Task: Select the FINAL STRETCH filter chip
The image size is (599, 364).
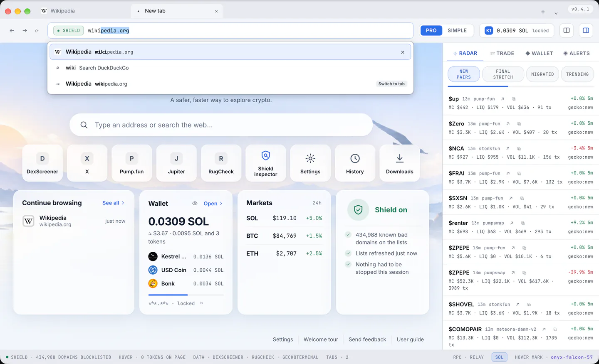Action: pyautogui.click(x=503, y=74)
